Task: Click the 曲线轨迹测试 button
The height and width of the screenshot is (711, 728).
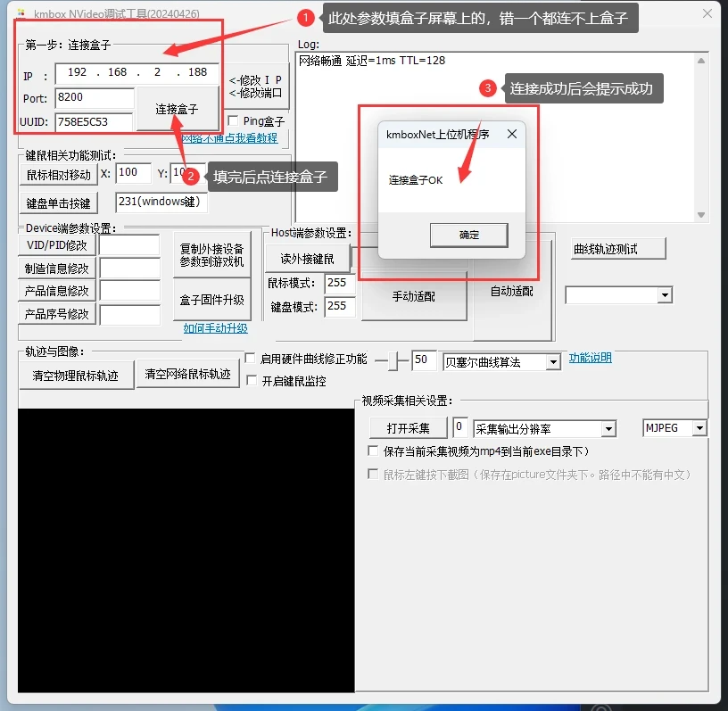Action: pyautogui.click(x=618, y=249)
